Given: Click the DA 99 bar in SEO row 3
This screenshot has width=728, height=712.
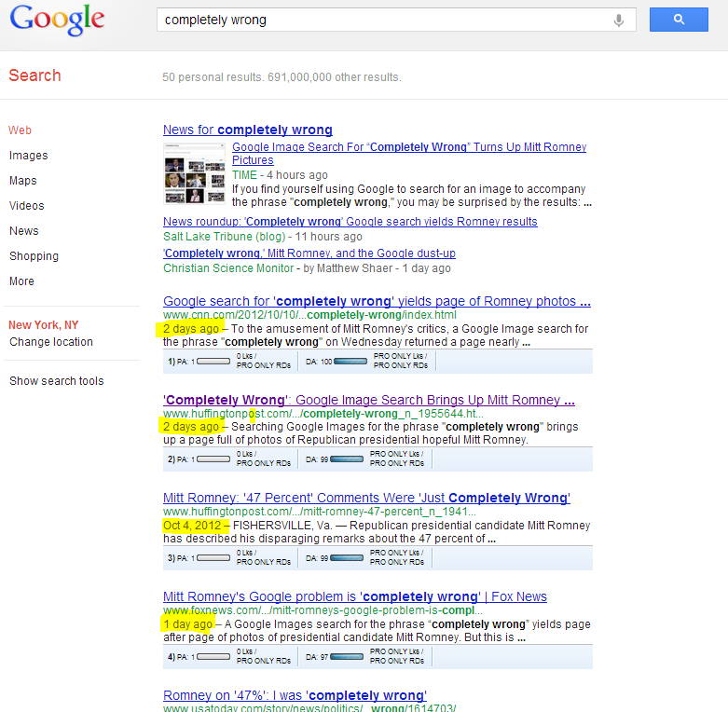Looking at the screenshot, I should point(347,558).
